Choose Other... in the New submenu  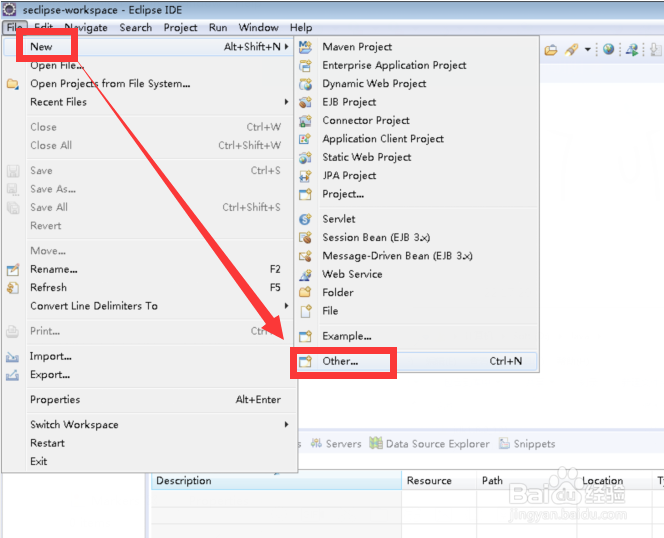417,361
